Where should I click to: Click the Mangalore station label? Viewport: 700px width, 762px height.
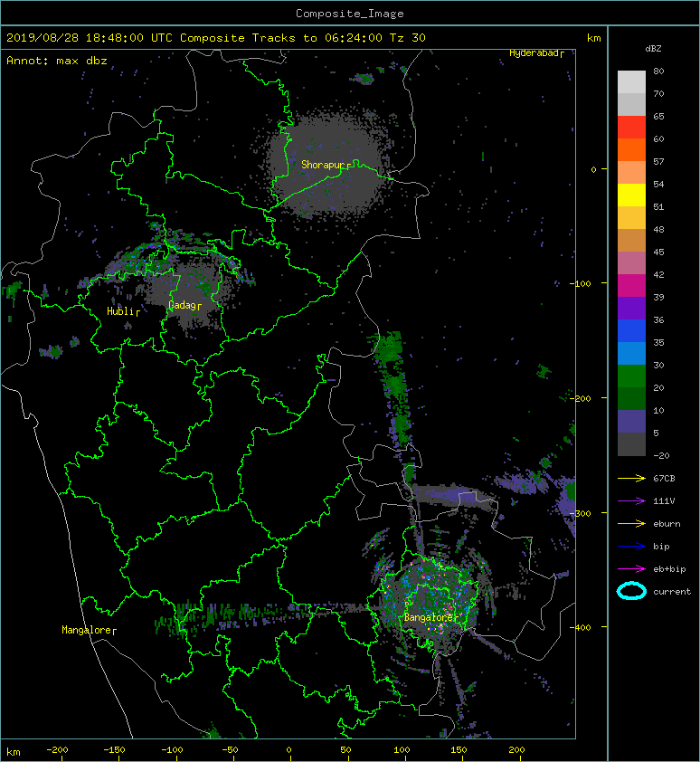click(x=87, y=630)
